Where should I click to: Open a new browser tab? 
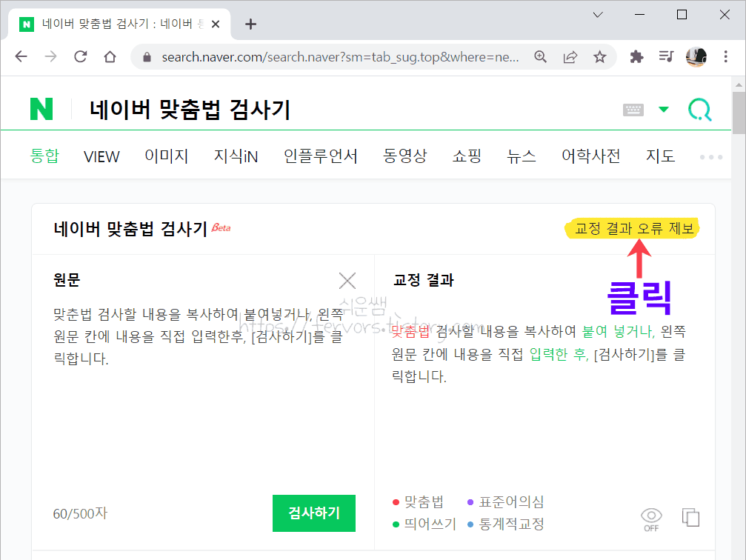(x=250, y=24)
